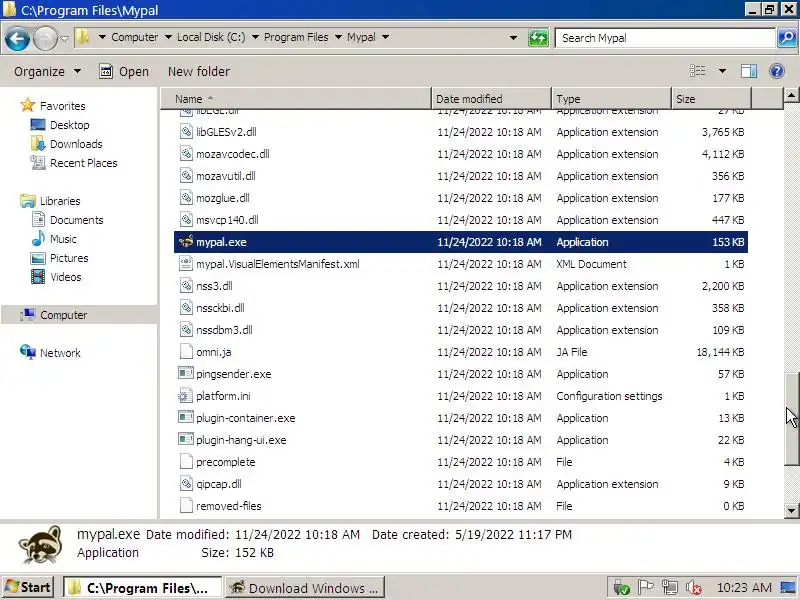Expand the Program Files breadcrumb arrow

coord(338,37)
